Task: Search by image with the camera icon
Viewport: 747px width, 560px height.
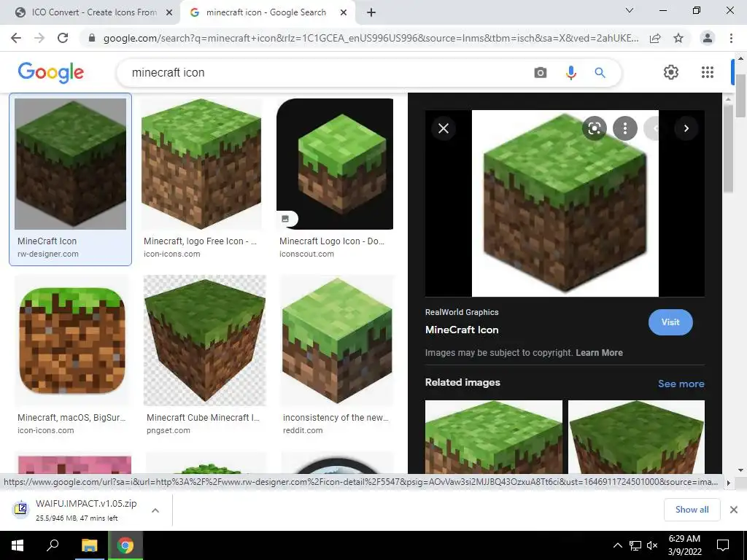Action: [541, 72]
